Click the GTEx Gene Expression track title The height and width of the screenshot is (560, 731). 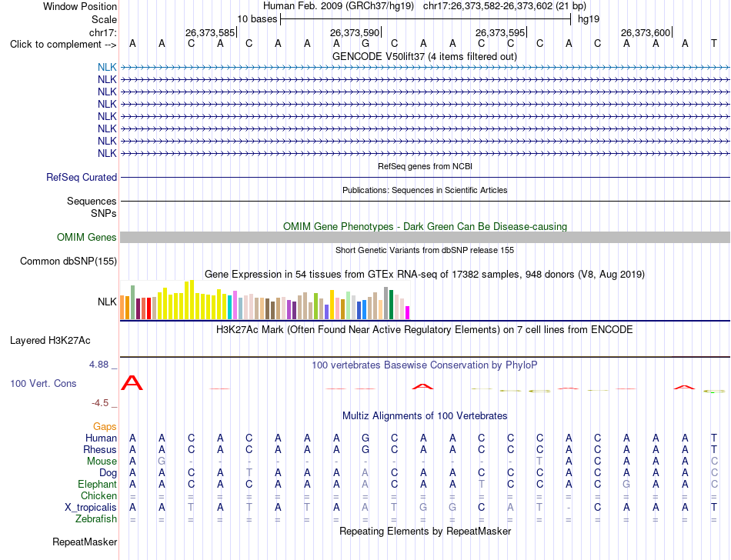pyautogui.click(x=425, y=274)
